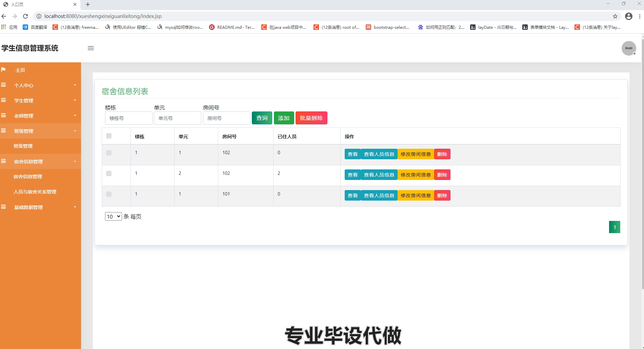Image resolution: width=644 pixels, height=349 pixels.
Task: Go to page 1 in pagination
Action: pos(615,227)
